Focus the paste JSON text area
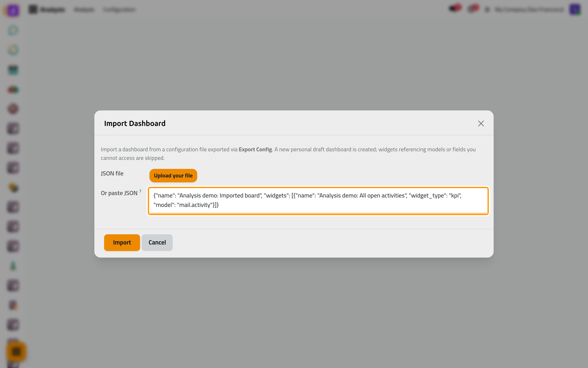588x368 pixels. [318, 201]
